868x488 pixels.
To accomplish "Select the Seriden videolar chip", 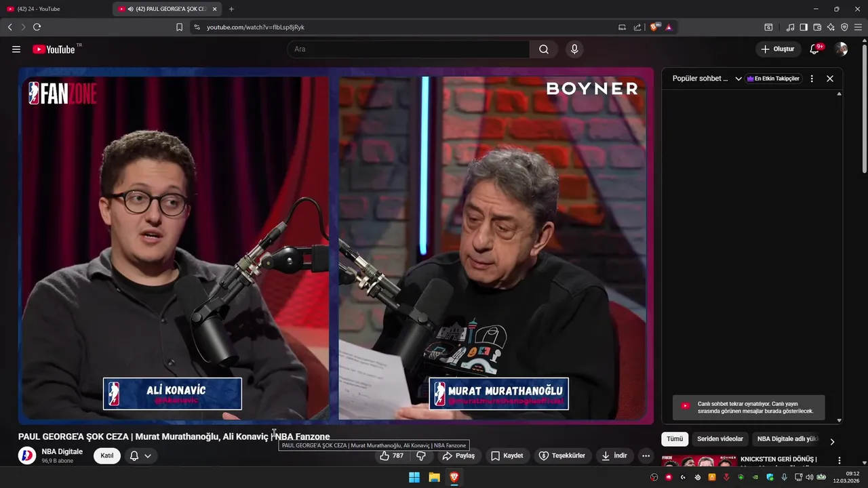I will 720,439.
